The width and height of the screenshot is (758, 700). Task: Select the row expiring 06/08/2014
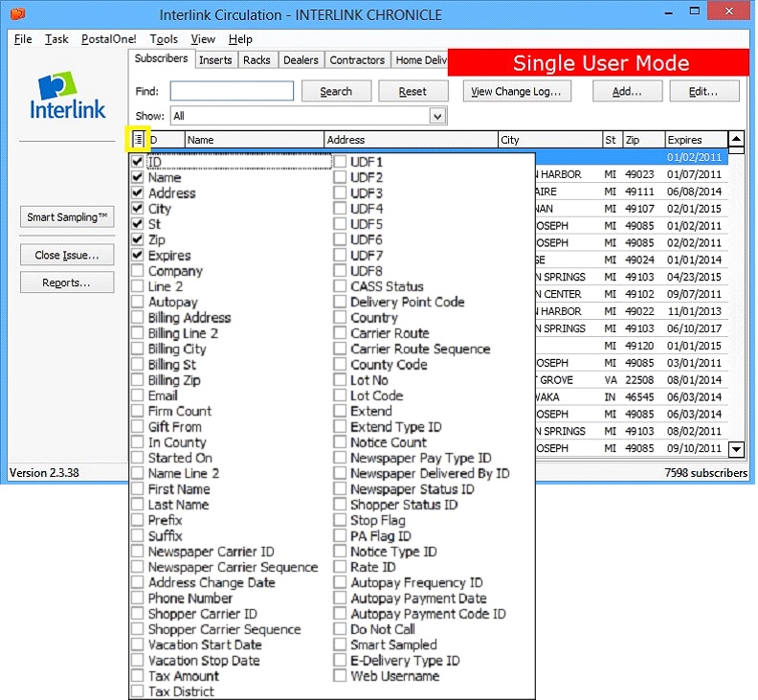coord(632,192)
